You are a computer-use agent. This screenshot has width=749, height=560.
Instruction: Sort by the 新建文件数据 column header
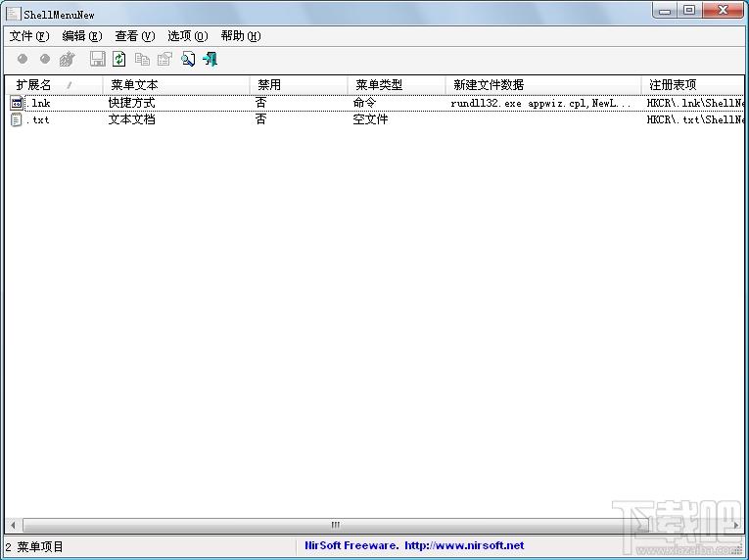[542, 85]
